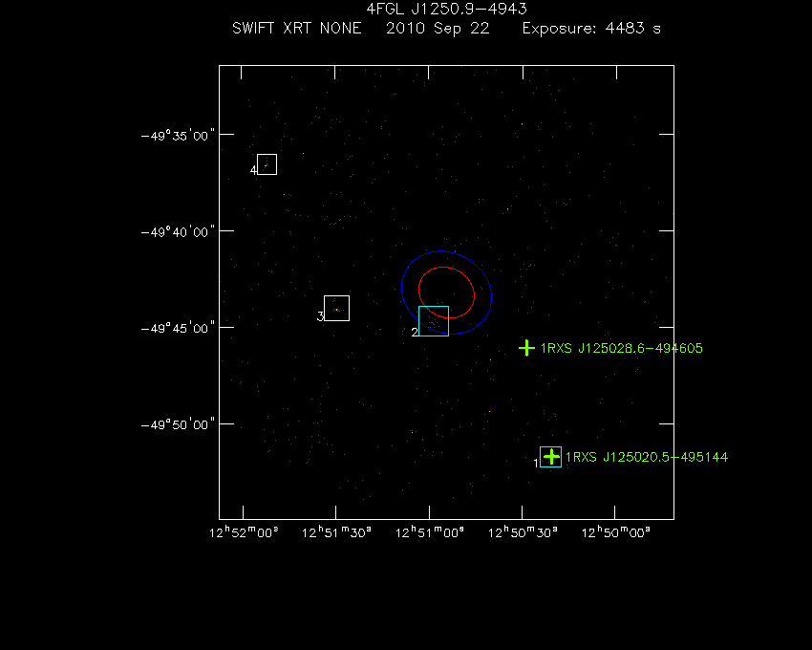Viewport: 812px width, 650px height.
Task: Click declination label -49°50'00"
Action: coord(178,424)
